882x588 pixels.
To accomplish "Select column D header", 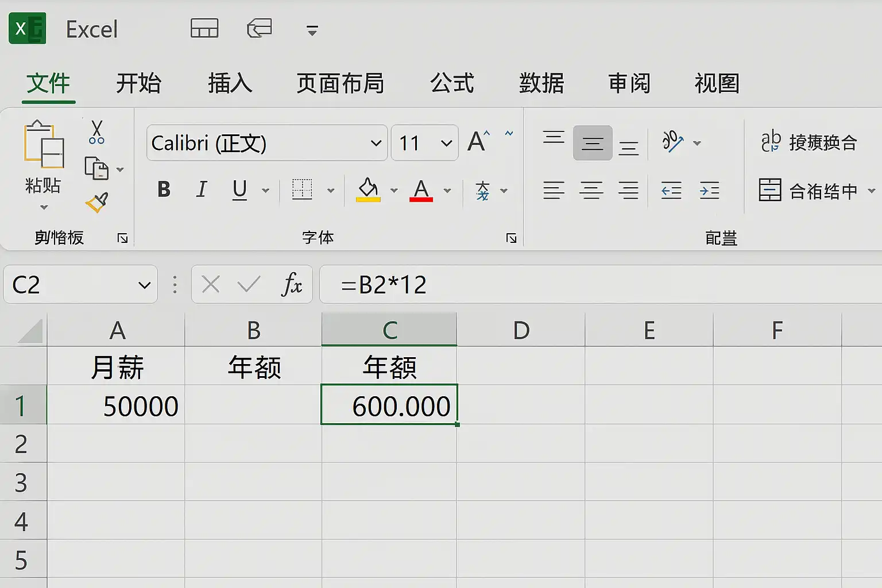I will pos(521,330).
